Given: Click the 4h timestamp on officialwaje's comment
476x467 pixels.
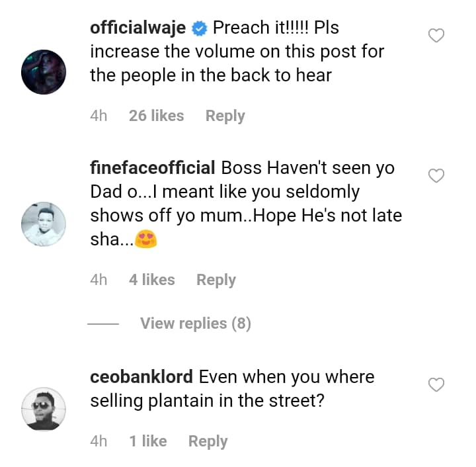Looking at the screenshot, I should click(99, 116).
